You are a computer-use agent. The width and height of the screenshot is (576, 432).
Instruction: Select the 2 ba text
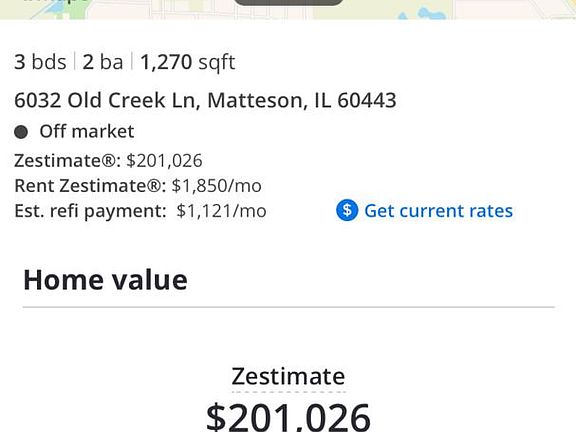click(x=102, y=62)
